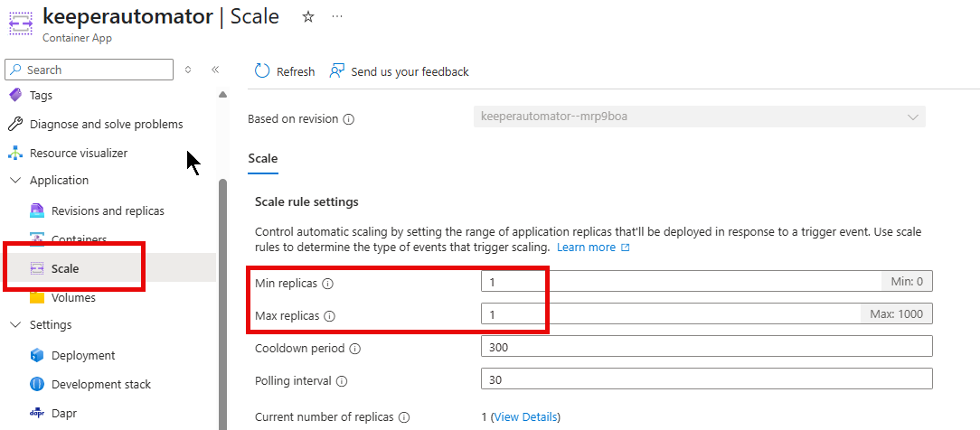Open Revisions and replicas in sidebar
The height and width of the screenshot is (430, 980).
click(x=108, y=211)
